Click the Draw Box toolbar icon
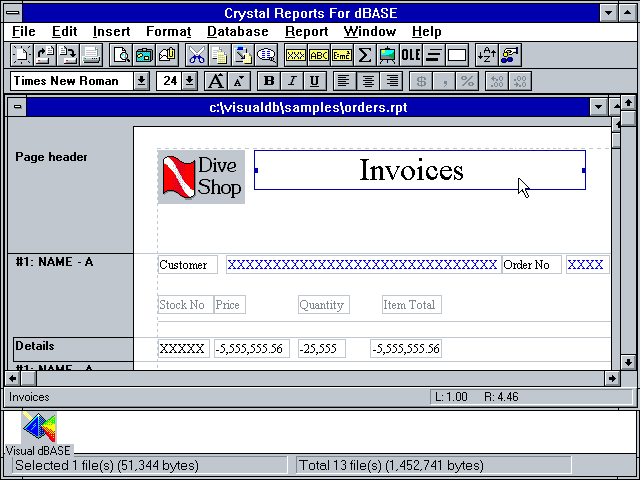The height and width of the screenshot is (480, 640). (457, 55)
